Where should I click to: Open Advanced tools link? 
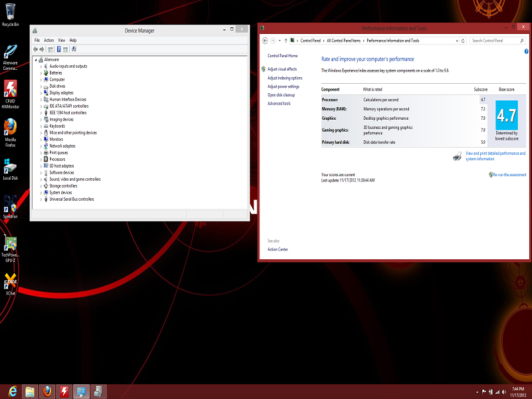279,104
